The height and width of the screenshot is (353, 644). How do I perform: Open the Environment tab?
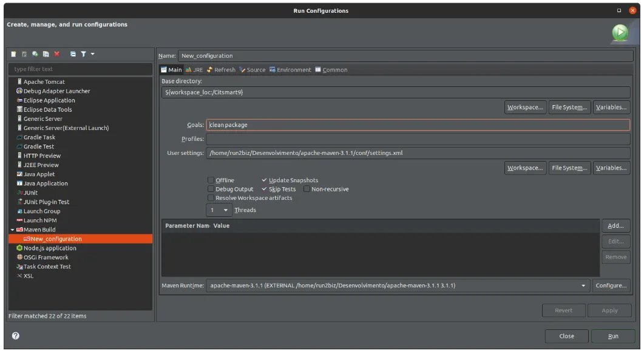click(x=290, y=70)
